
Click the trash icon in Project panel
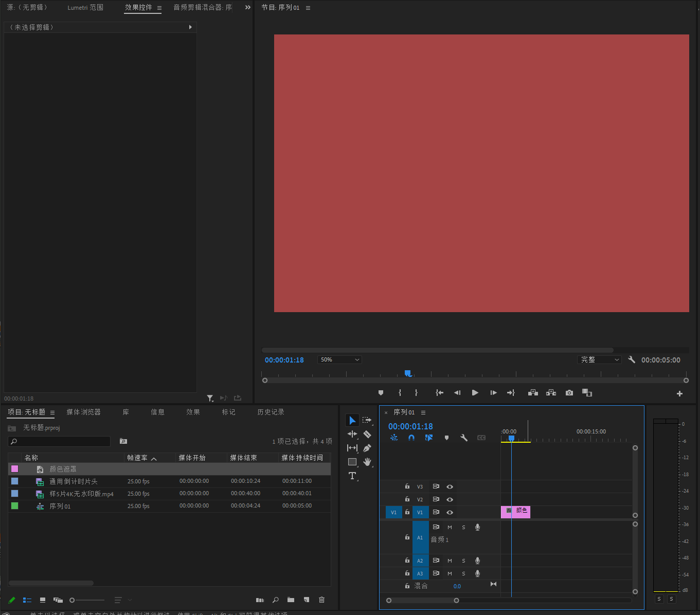(x=322, y=600)
